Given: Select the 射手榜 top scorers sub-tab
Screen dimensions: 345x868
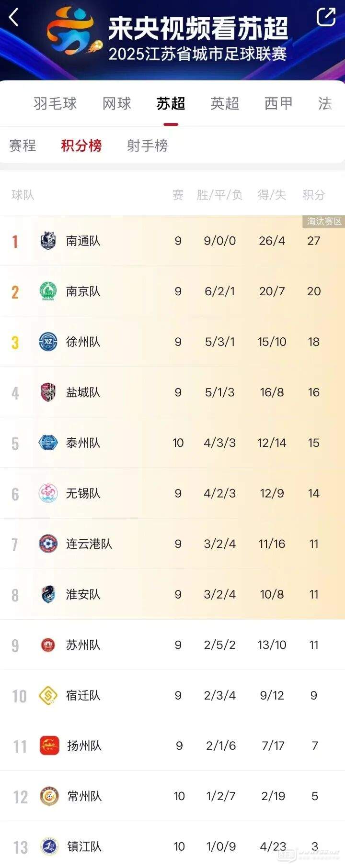Looking at the screenshot, I should [x=148, y=145].
